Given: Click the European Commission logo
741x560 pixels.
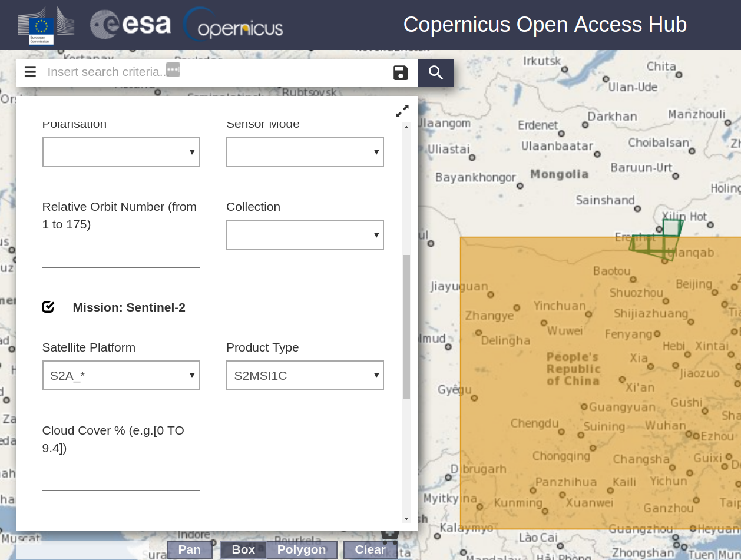Looking at the screenshot, I should pos(46,26).
